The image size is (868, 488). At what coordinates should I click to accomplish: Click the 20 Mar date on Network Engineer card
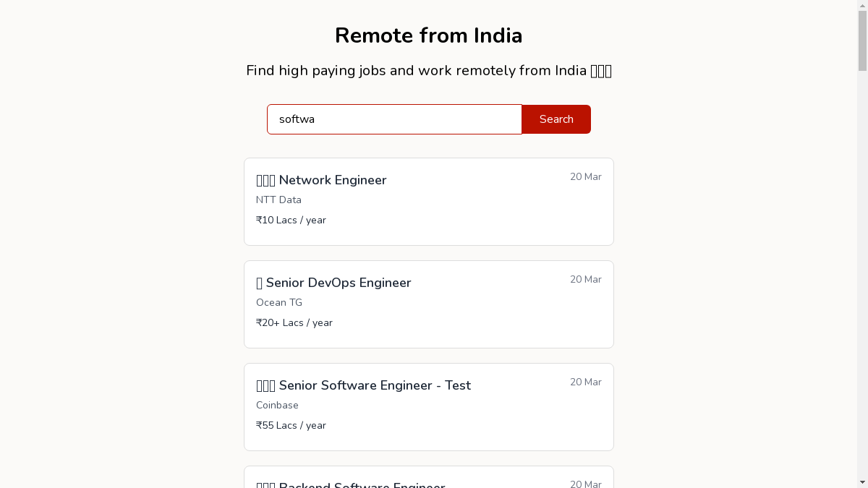click(585, 177)
